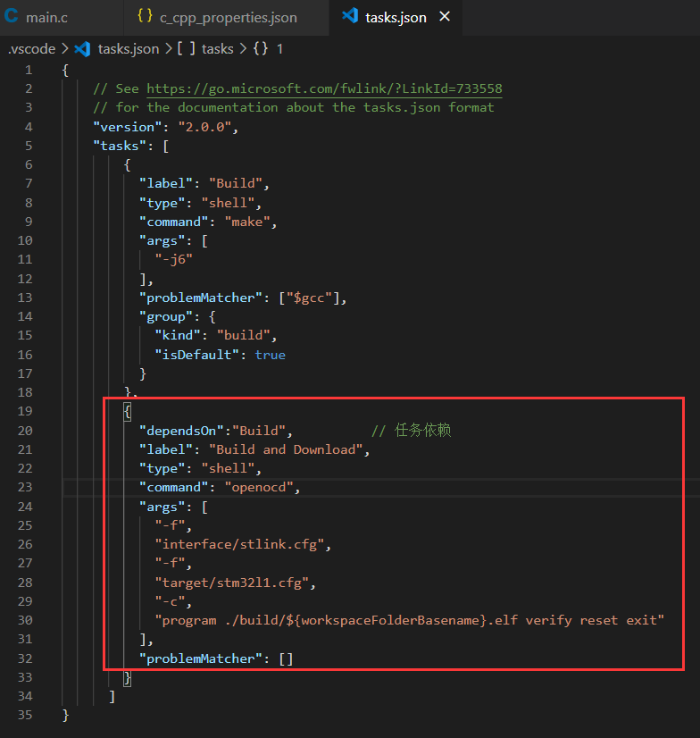Click the VS Code icon on the tasks.json tab
This screenshot has width=700, height=738.
[x=350, y=16]
